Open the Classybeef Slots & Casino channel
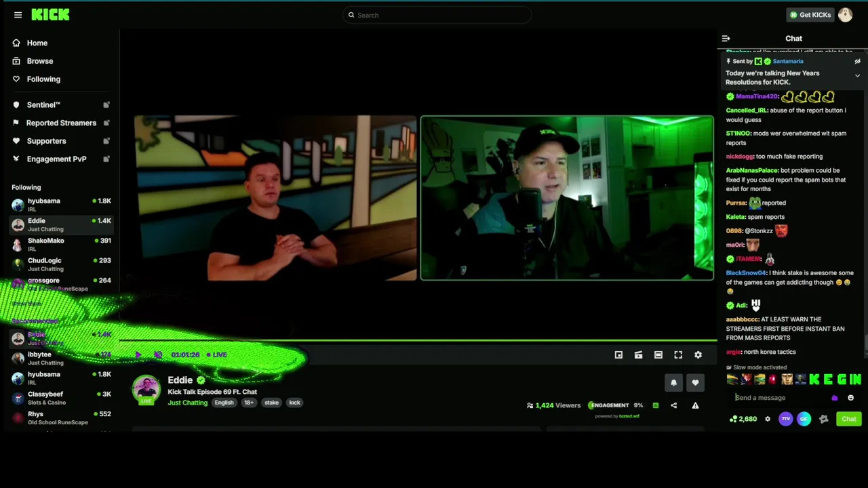This screenshot has width=868, height=488. (x=61, y=398)
